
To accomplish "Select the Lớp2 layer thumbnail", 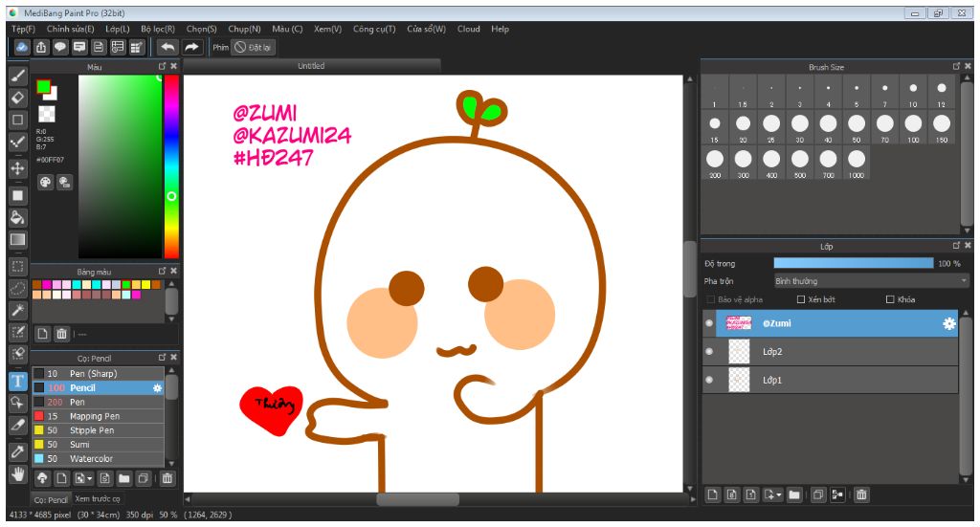I will click(x=739, y=352).
